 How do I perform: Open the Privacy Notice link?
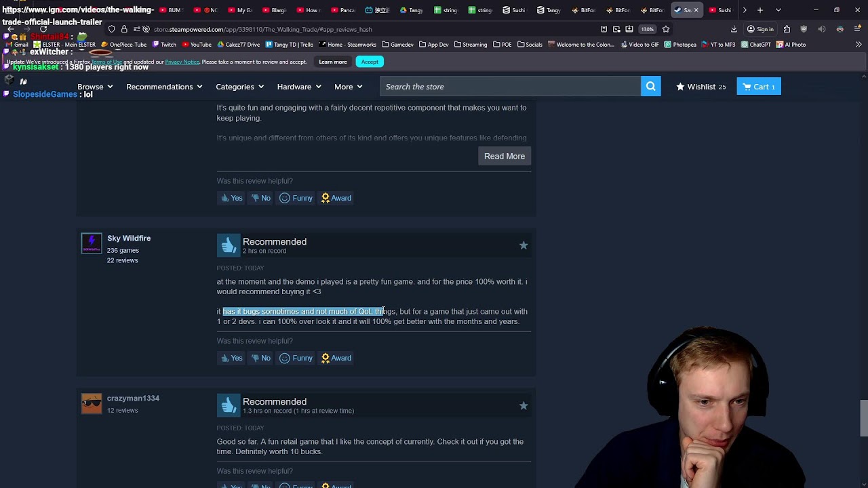tap(182, 62)
